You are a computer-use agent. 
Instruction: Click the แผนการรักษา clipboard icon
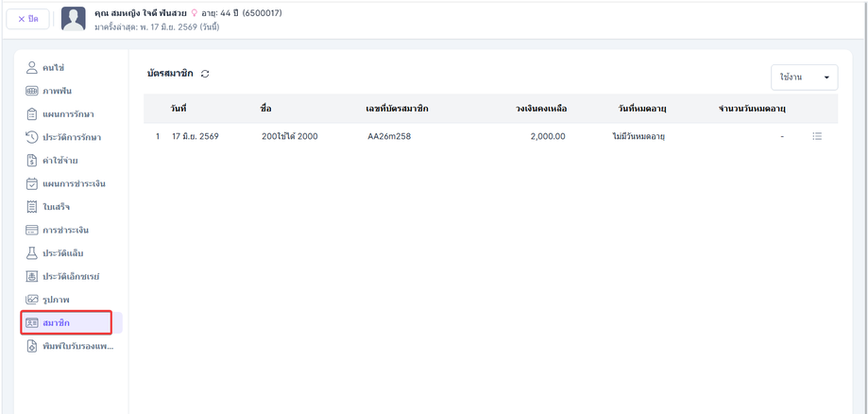31,114
